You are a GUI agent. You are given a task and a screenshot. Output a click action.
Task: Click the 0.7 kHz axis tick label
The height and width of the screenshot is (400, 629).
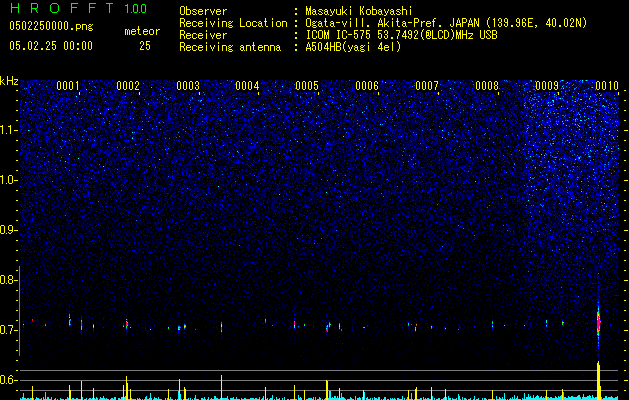[x=9, y=330]
